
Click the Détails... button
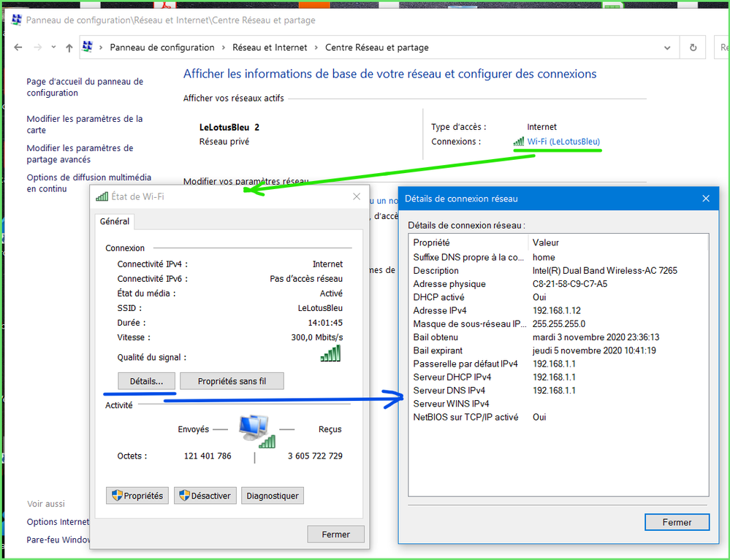pyautogui.click(x=146, y=381)
